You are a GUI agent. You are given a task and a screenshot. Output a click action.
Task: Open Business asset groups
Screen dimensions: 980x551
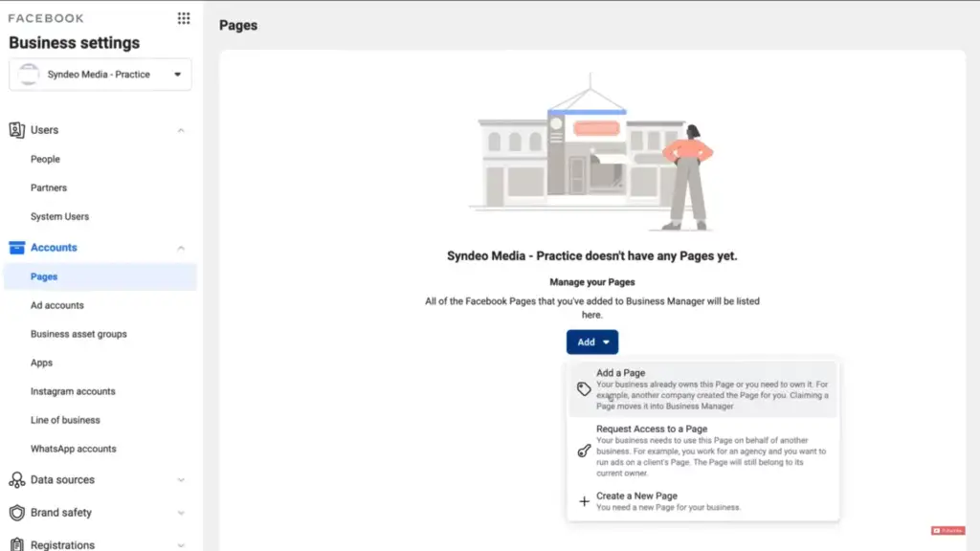tap(78, 334)
